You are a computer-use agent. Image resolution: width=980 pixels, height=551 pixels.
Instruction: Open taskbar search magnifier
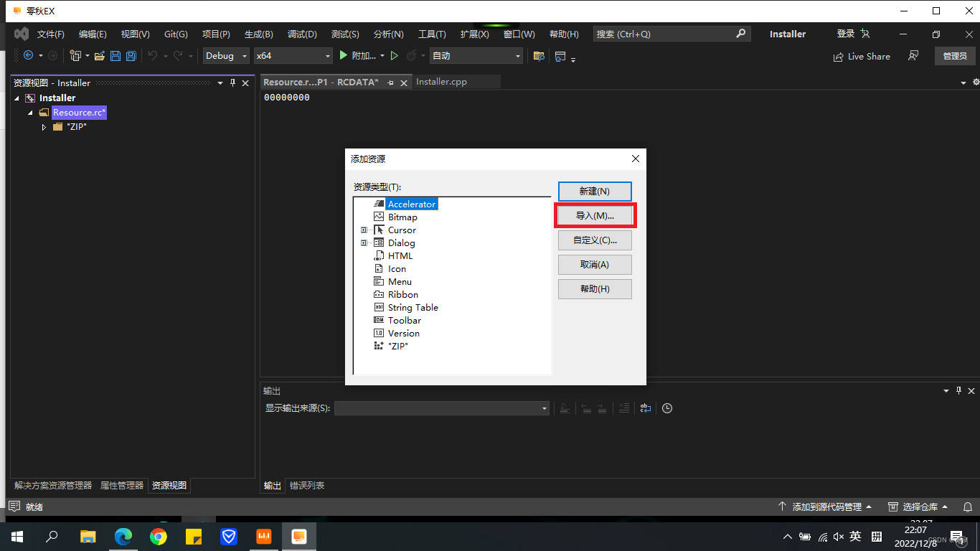[x=52, y=537]
